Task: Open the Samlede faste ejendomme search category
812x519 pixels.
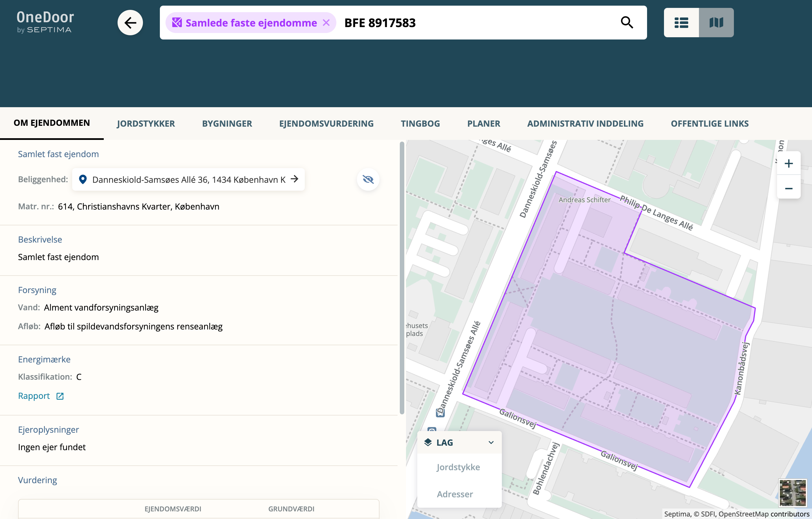Action: [246, 23]
